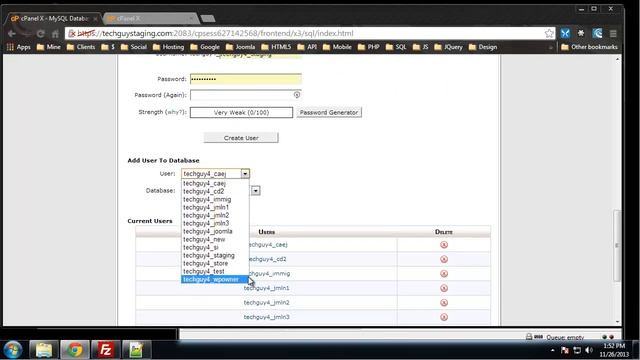
Task: Show hidden system tray icons
Action: pyautogui.click(x=553, y=350)
